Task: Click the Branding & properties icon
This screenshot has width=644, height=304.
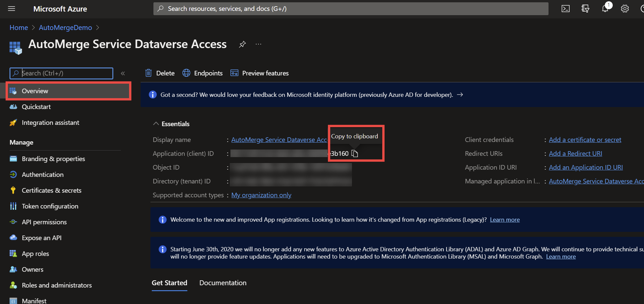Action: click(13, 159)
